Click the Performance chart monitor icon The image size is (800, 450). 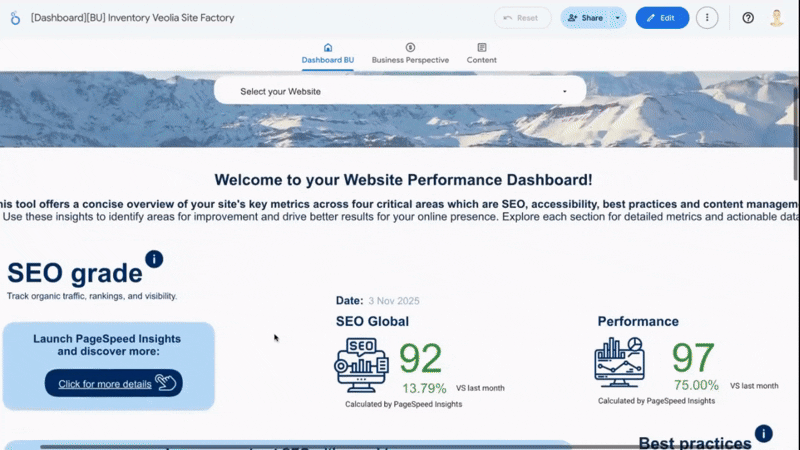pos(619,362)
